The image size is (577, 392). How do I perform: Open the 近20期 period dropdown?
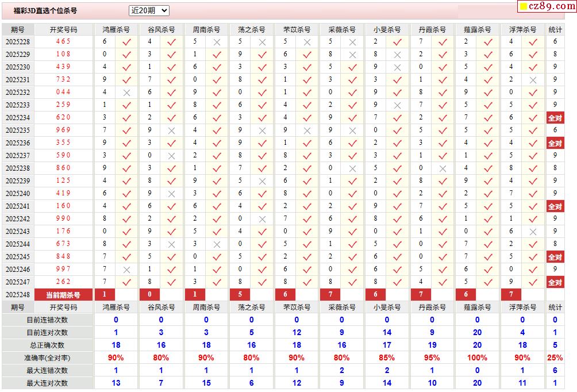click(x=149, y=11)
